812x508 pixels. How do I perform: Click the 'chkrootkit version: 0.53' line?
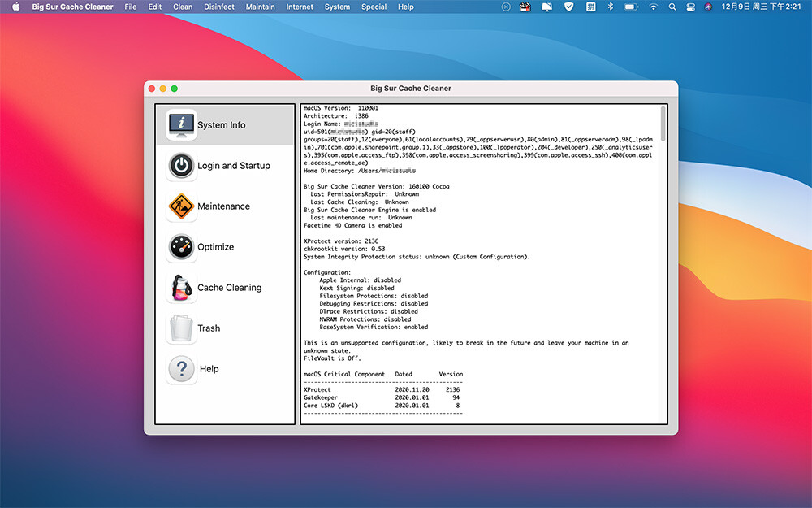pos(344,249)
